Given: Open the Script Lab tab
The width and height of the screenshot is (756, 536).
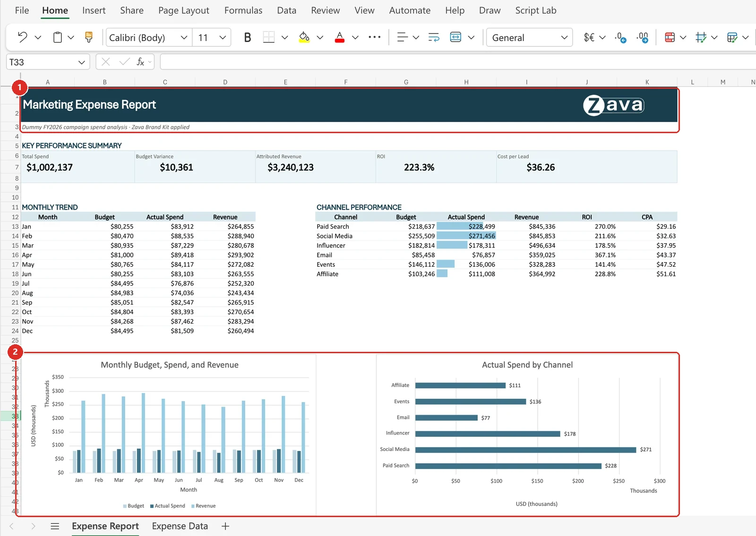Looking at the screenshot, I should tap(536, 10).
